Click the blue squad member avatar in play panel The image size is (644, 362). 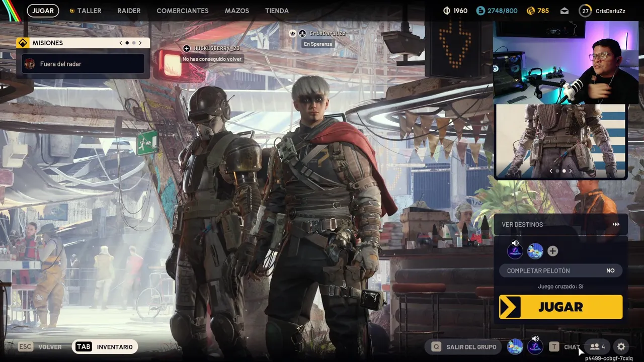[x=535, y=251]
